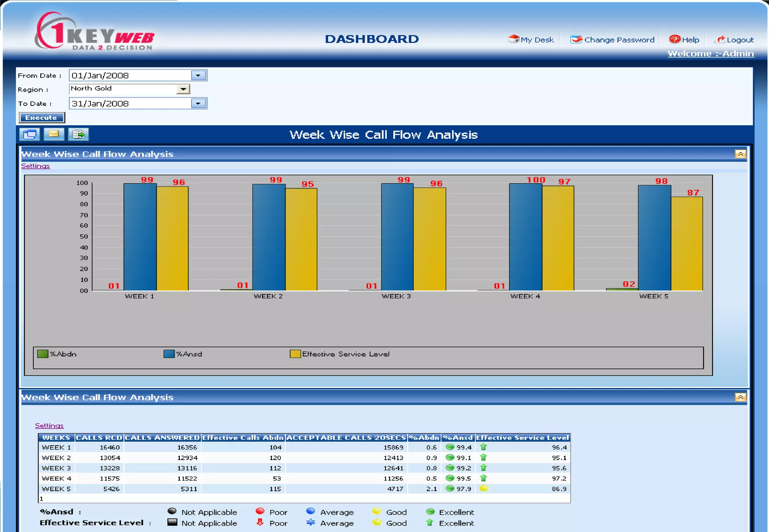Click the red Poor down arrow legend icon
769x532 pixels.
point(260,522)
